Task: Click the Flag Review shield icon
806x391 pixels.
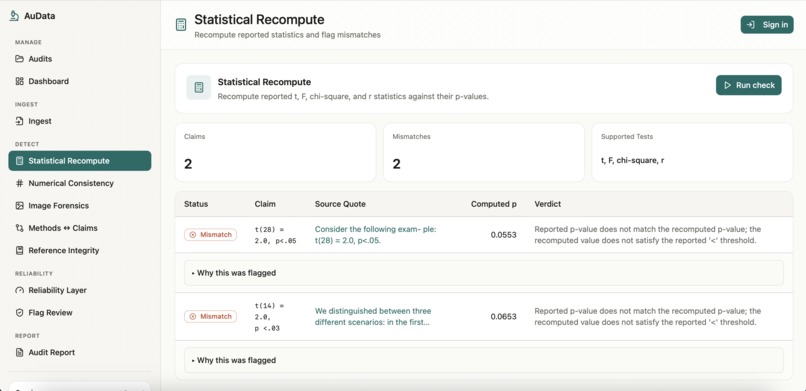Action: 20,312
